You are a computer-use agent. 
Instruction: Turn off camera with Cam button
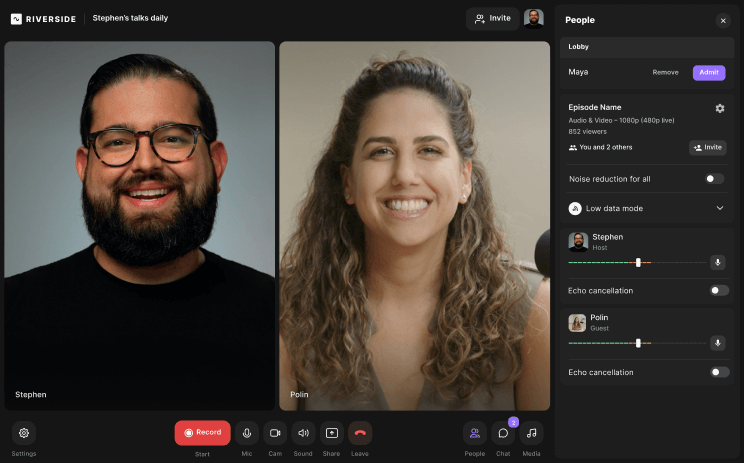275,433
